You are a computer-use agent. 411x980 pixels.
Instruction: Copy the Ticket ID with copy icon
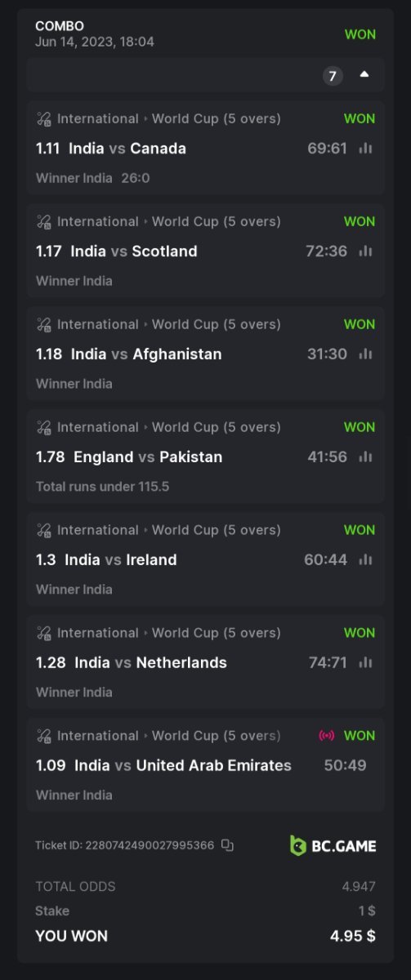(x=228, y=845)
